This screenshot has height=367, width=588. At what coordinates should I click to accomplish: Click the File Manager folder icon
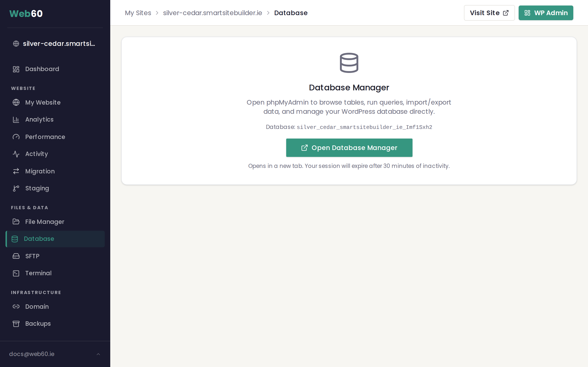coord(16,222)
